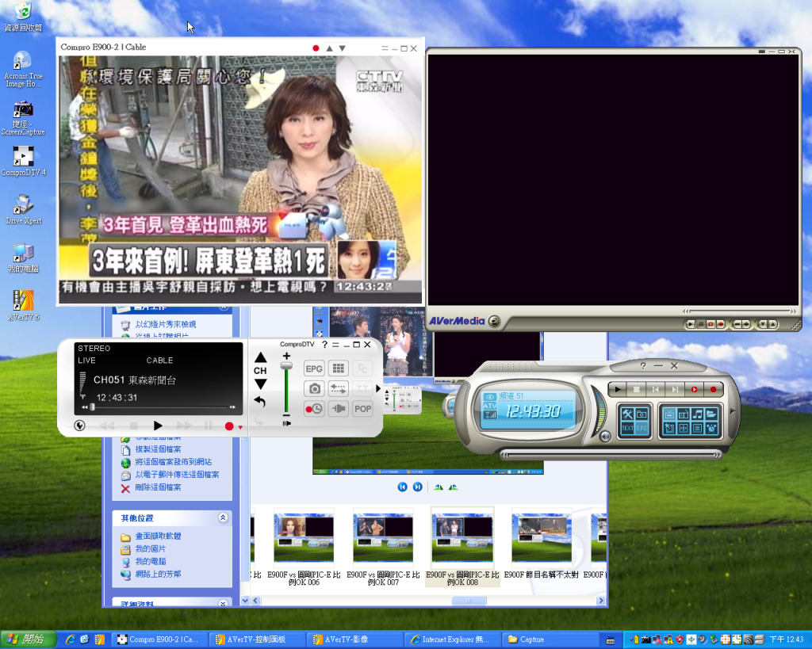Screen dimensions: 812x649
Task: Open ComproDTV scheduled recording clock button
Action: tap(314, 409)
